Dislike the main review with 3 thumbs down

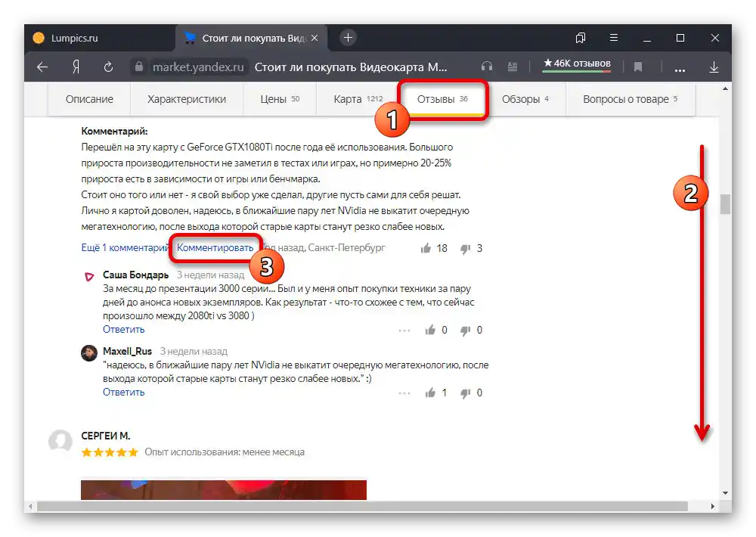pyautogui.click(x=465, y=249)
